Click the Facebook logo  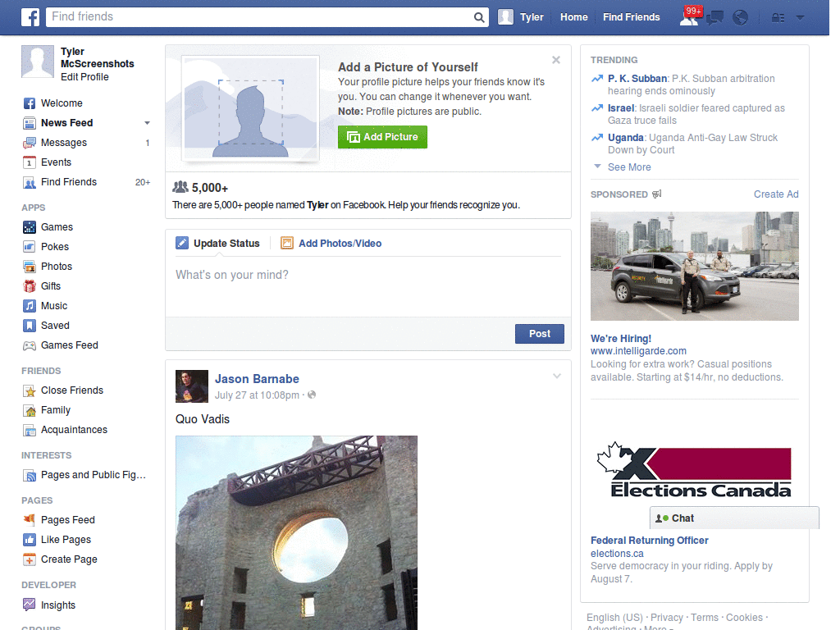(30, 16)
